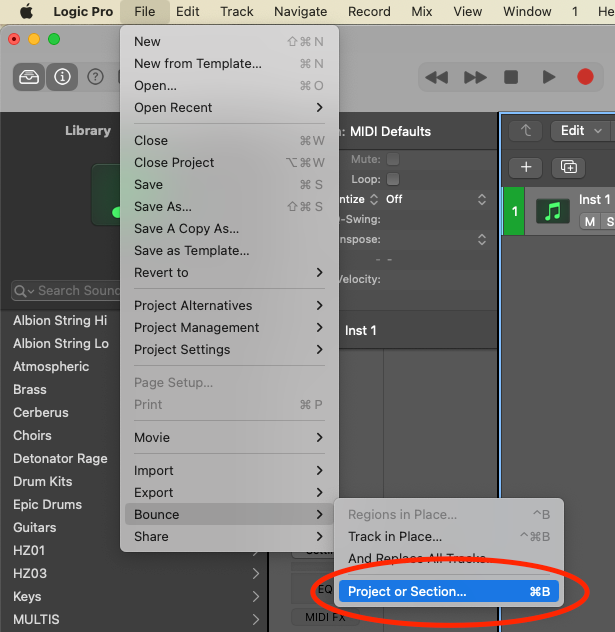This screenshot has height=632, width=615.
Task: Toggle the Inspector info button
Action: point(62,77)
